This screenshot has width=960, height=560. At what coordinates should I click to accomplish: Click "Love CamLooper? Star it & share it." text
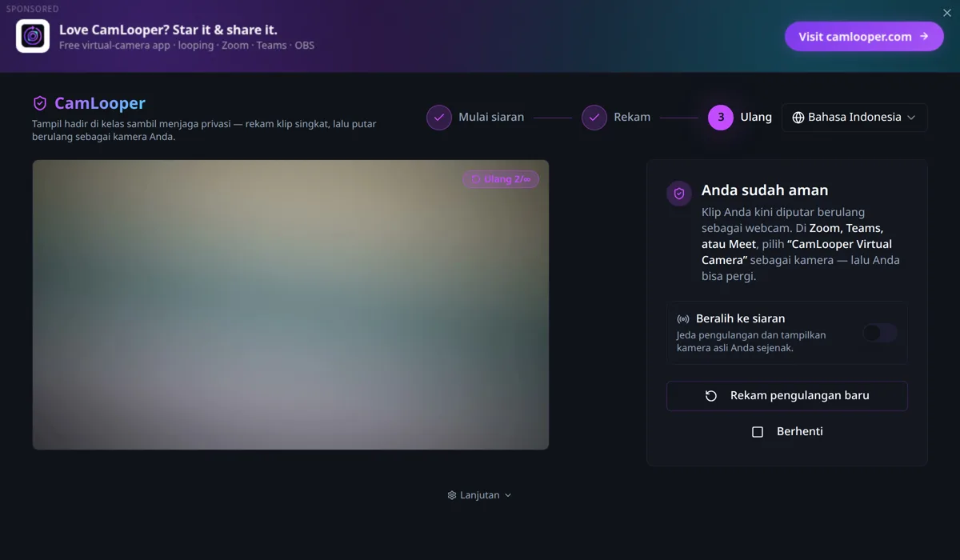[x=168, y=30]
